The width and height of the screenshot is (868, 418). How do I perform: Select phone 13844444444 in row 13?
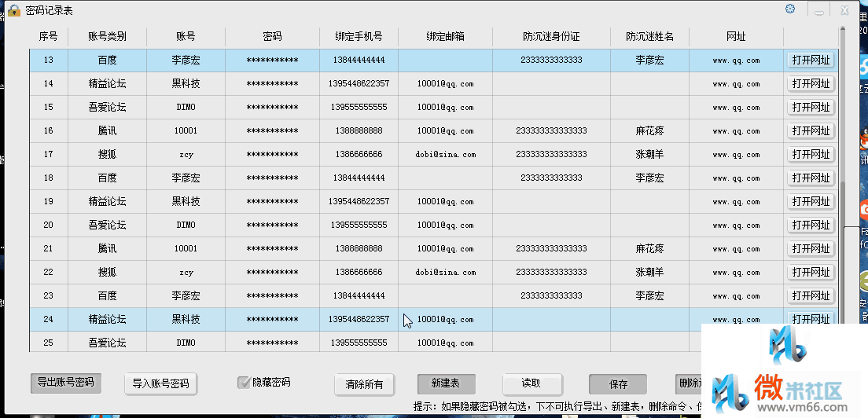(x=359, y=60)
